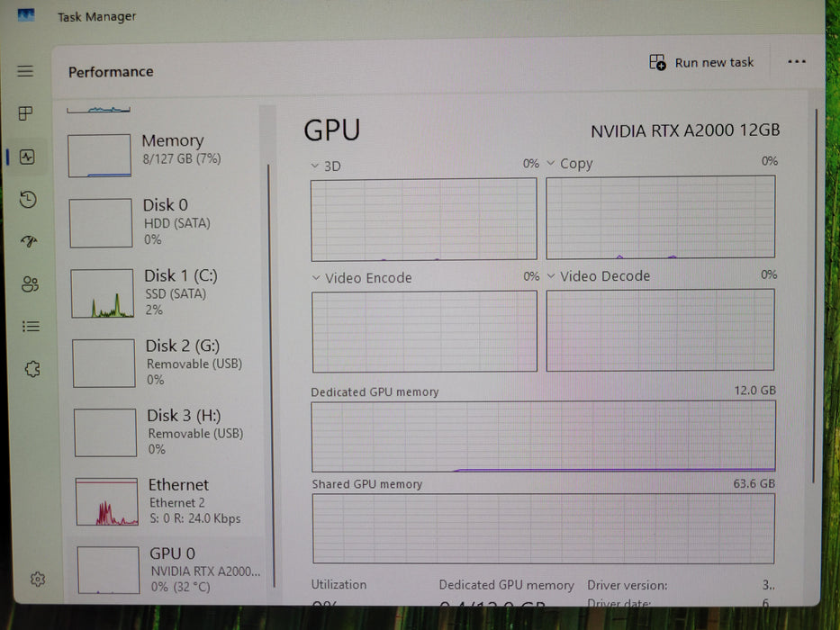
Task: Click the Ethernet throughput thumbnail
Action: [107, 502]
